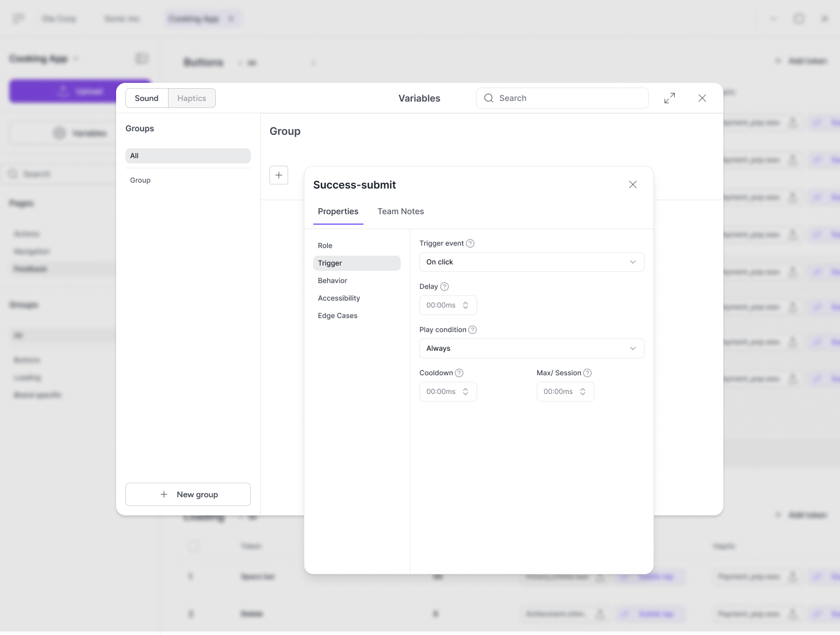Screen dimensions: 840x635
Task: Click the chevron arrow in Trigger event dropdown
Action: coord(633,262)
